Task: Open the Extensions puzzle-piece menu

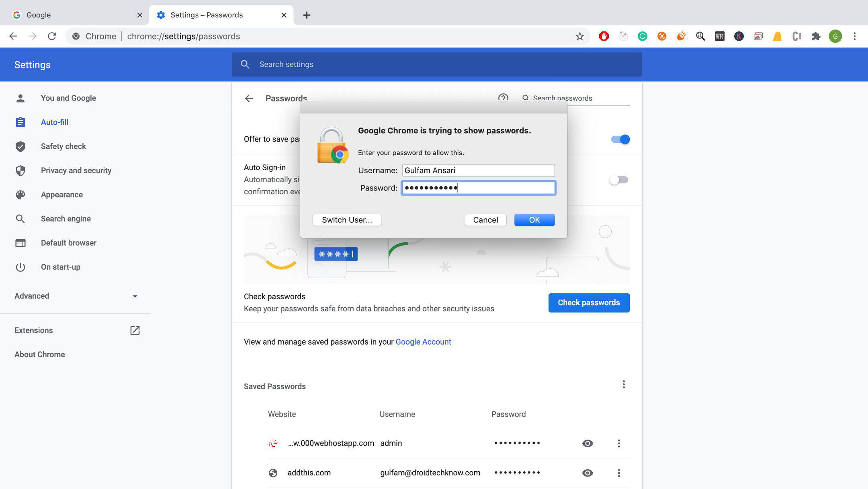Action: 816,36
